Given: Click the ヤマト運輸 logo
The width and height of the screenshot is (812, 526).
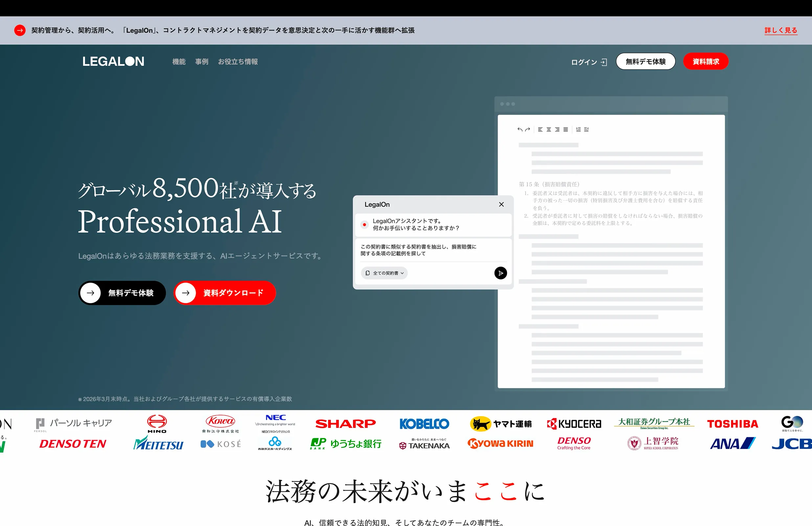Looking at the screenshot, I should 501,424.
